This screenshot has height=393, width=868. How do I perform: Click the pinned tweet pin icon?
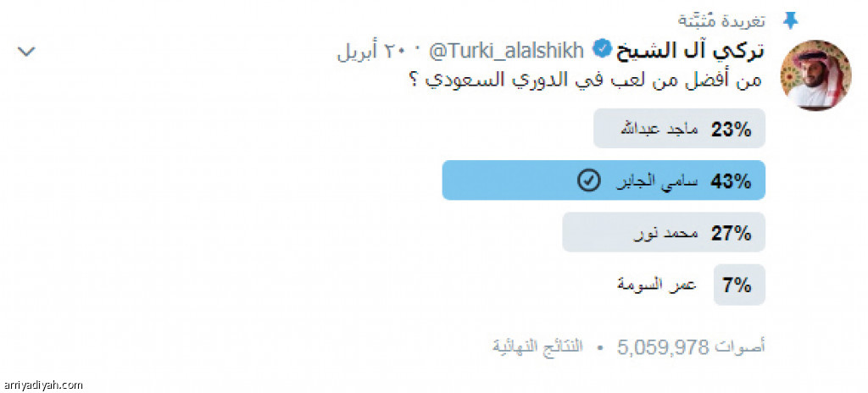click(789, 21)
